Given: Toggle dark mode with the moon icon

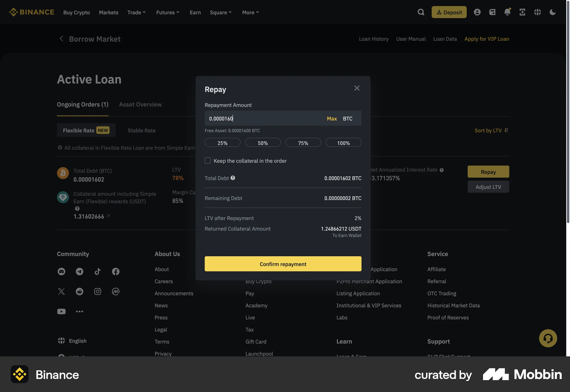Looking at the screenshot, I should [x=552, y=12].
